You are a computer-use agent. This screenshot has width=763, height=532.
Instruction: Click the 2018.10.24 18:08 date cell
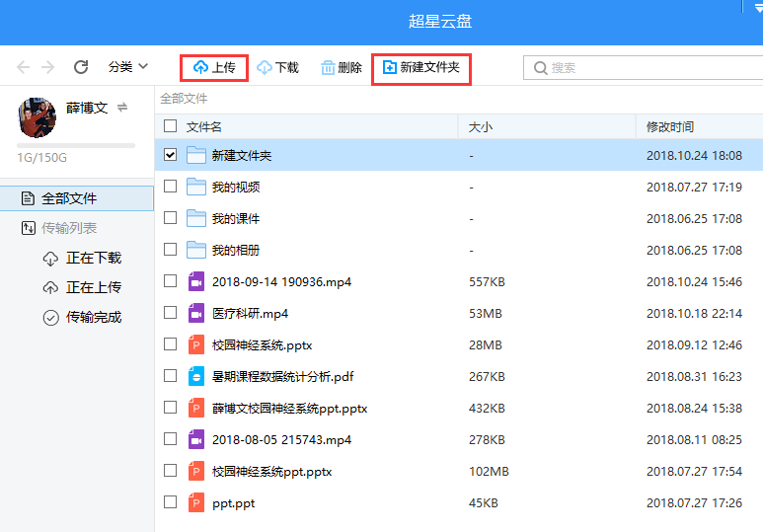[694, 156]
